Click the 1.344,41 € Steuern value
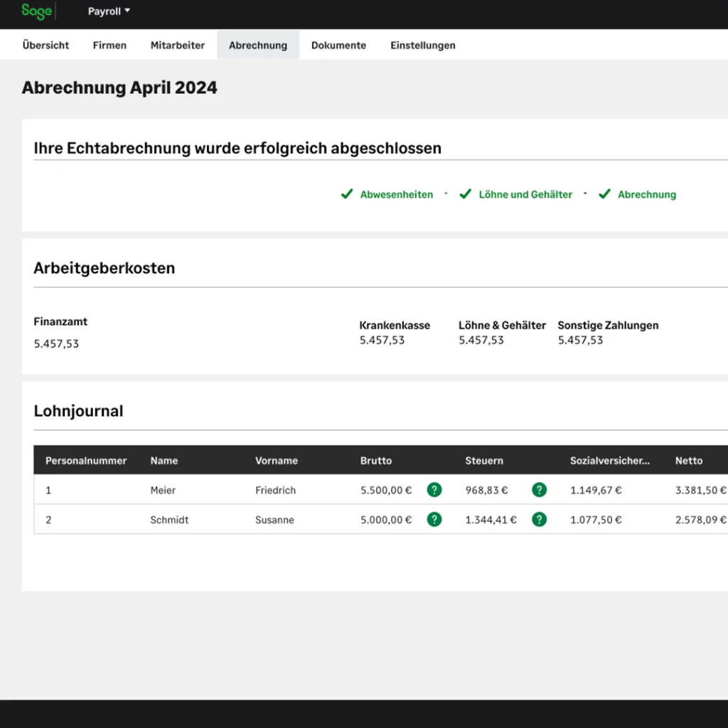Image resolution: width=728 pixels, height=728 pixels. click(491, 520)
